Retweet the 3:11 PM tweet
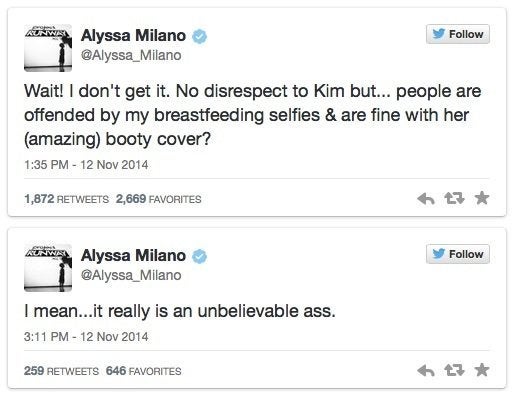Screen dimensions: 516x395 [x=454, y=371]
